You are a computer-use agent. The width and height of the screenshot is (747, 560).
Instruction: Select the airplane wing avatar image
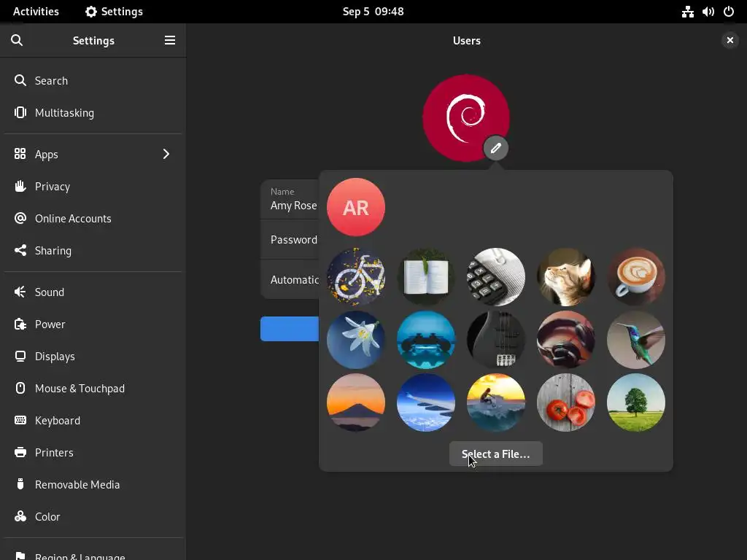click(426, 402)
